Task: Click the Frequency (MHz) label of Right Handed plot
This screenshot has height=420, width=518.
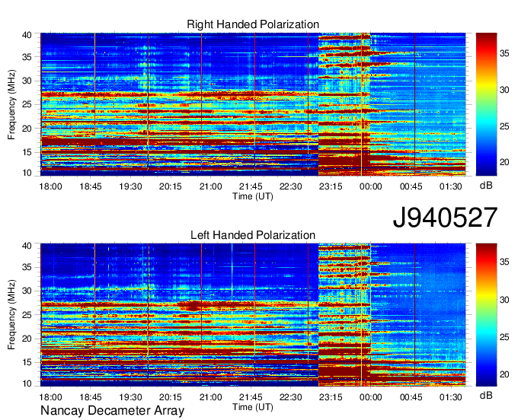Action: (x=11, y=104)
